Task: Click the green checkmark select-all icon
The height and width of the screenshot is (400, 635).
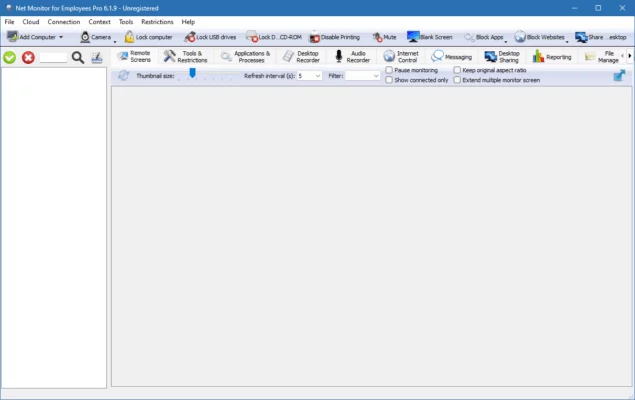Action: [x=10, y=57]
